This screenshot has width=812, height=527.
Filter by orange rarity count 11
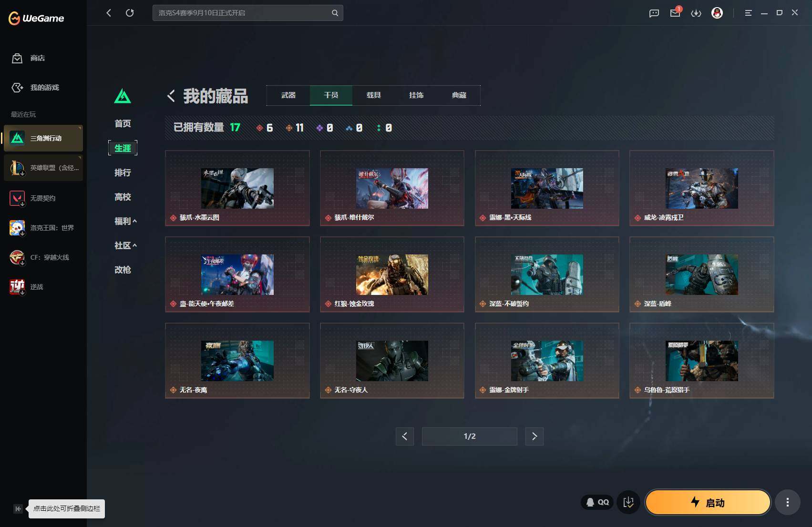click(295, 128)
